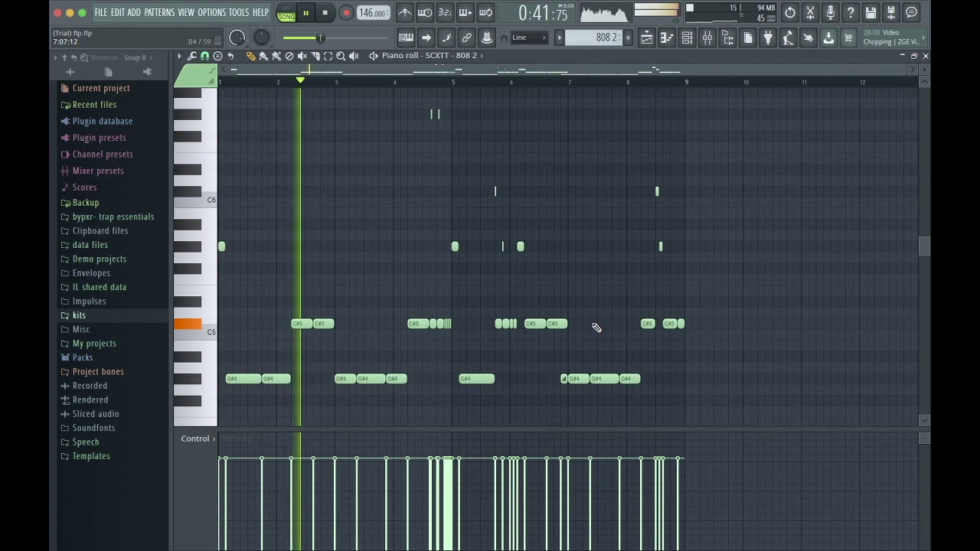This screenshot has height=551, width=980.
Task: Select the Draw pencil tool in piano roll
Action: [251, 56]
